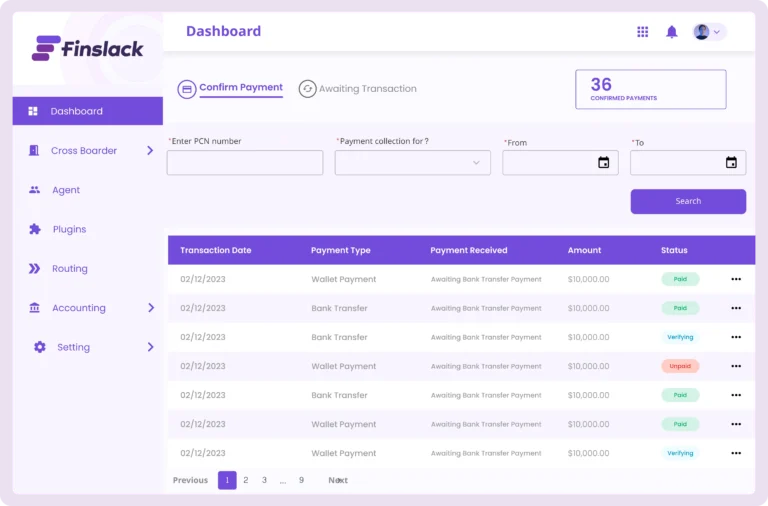Screen dimensions: 768x506
Task: Click the Setting gear icon
Action: (40, 347)
